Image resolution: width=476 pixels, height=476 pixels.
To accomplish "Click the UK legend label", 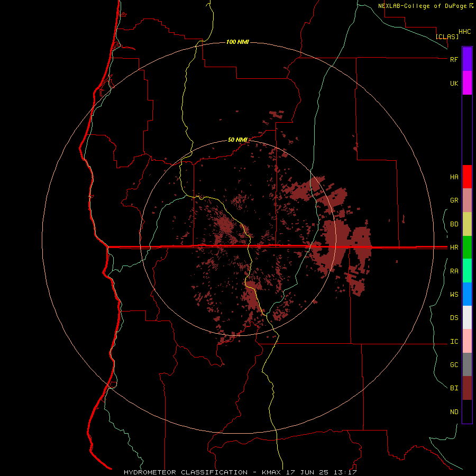I will click(x=454, y=83).
